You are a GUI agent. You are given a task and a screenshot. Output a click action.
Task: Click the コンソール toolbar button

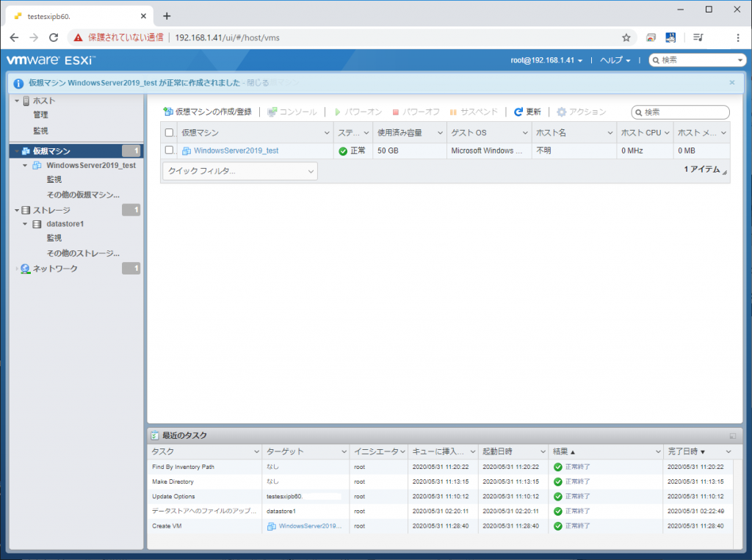292,112
